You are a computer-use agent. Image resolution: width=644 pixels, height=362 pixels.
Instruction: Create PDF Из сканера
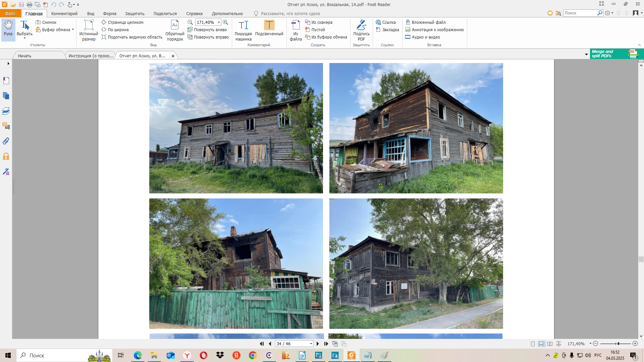pos(319,22)
